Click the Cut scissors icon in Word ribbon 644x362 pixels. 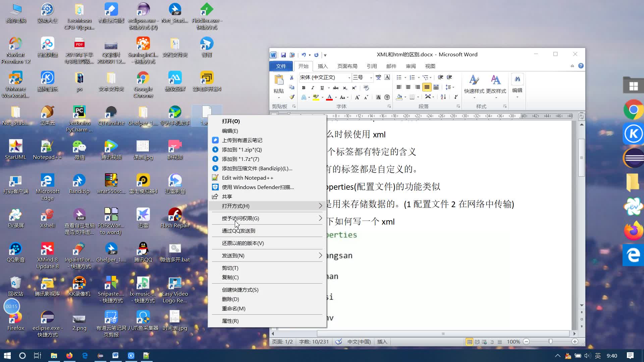[291, 78]
